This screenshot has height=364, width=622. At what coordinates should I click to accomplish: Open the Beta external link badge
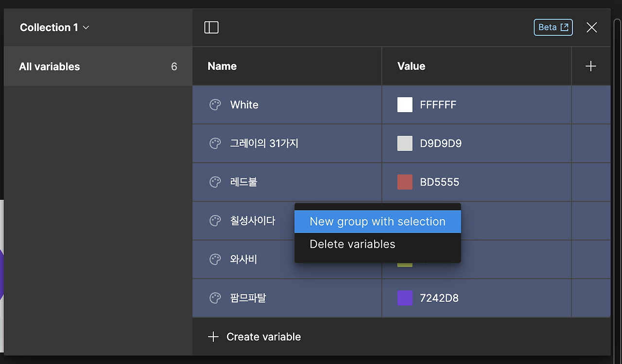[553, 27]
